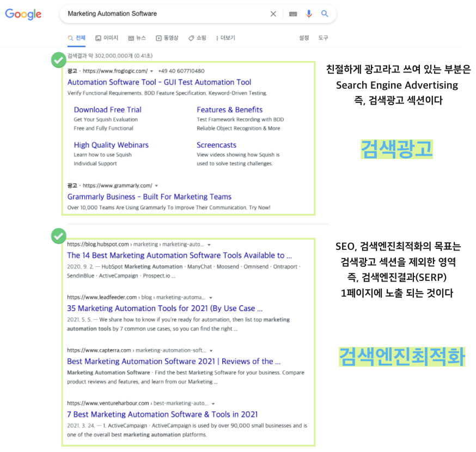This screenshot has width=476, height=452.
Task: Click https://blog.hubspot.com result URL
Action: tap(98, 245)
